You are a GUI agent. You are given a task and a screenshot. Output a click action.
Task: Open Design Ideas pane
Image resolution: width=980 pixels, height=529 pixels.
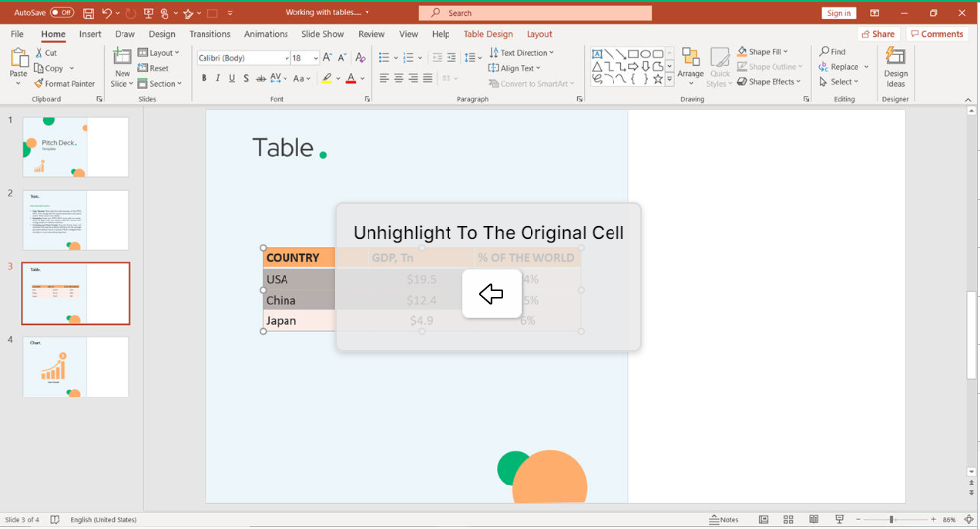tap(895, 67)
